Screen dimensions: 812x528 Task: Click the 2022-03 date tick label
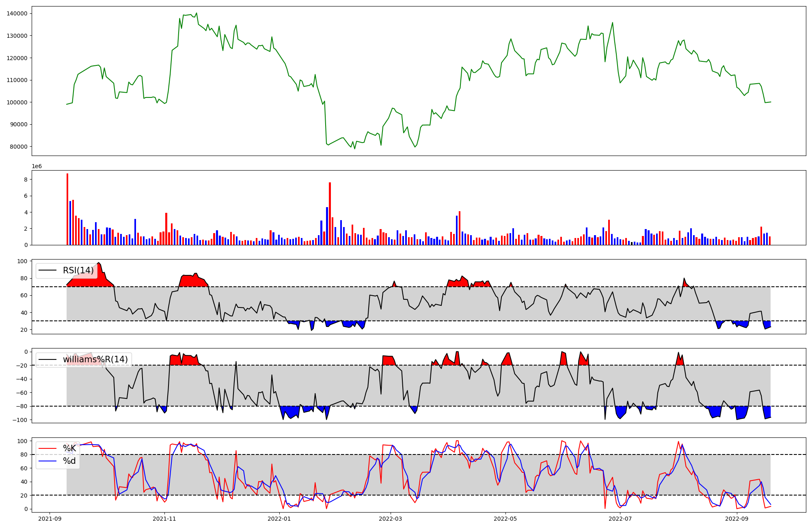click(391, 519)
